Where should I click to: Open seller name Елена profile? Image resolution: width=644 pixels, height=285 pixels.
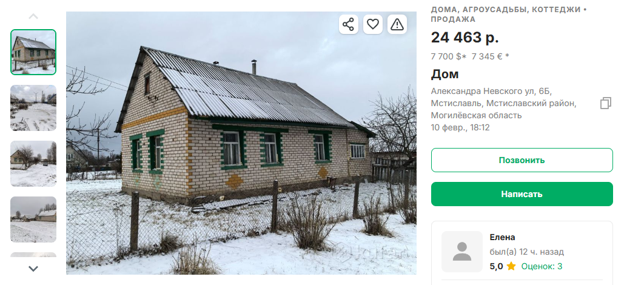coord(502,237)
